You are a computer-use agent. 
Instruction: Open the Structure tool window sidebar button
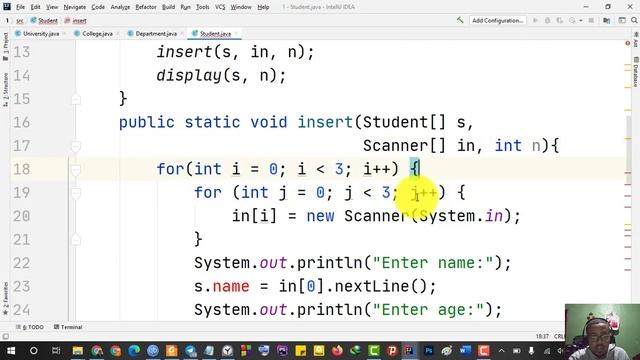tap(5, 90)
